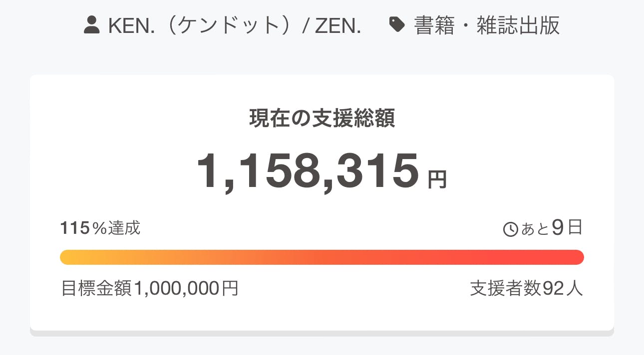The image size is (644, 355).
Task: Click the 目標金額 goal label
Action: coord(96,288)
